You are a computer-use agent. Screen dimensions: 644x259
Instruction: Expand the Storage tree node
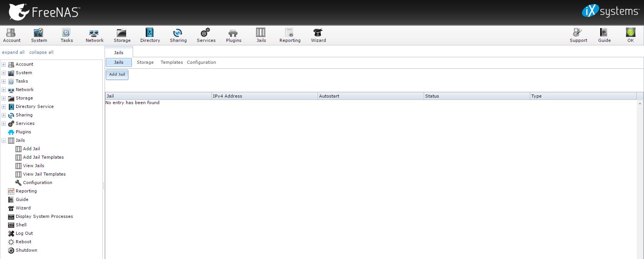4,98
